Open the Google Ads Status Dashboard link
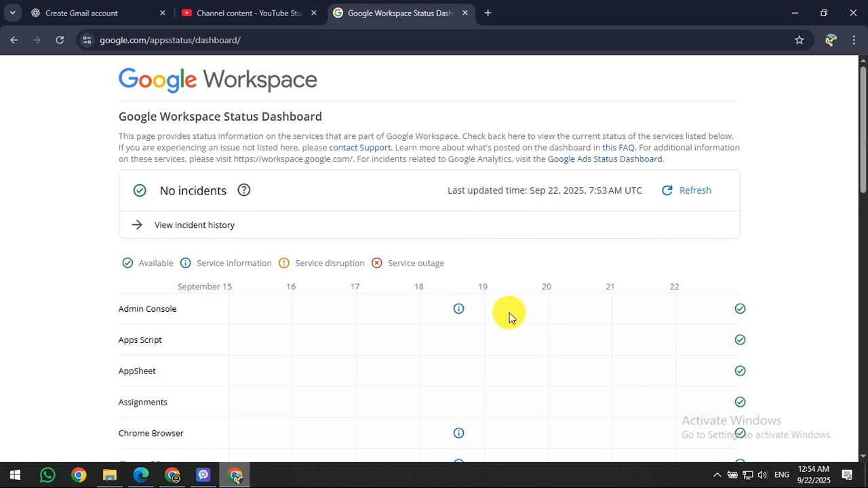This screenshot has height=488, width=868. [x=605, y=159]
